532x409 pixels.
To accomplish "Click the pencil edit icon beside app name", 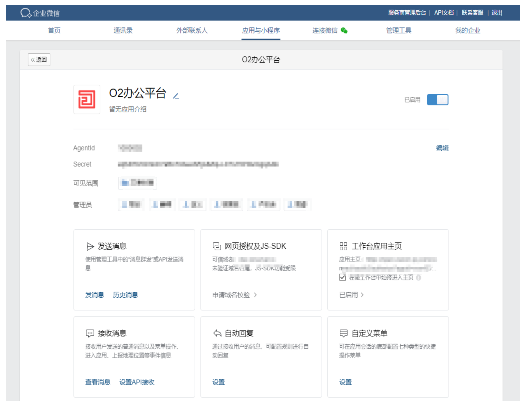I will click(176, 96).
